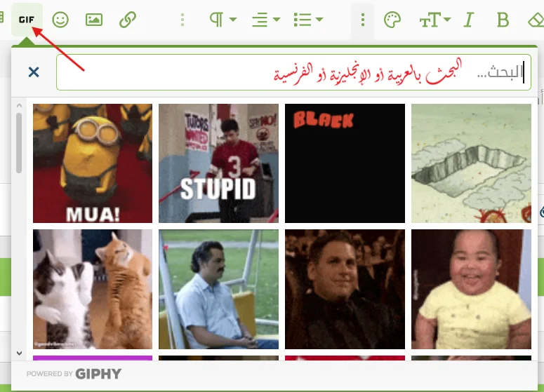Click the first vertical dots more menu
544x392 pixels.
click(183, 20)
